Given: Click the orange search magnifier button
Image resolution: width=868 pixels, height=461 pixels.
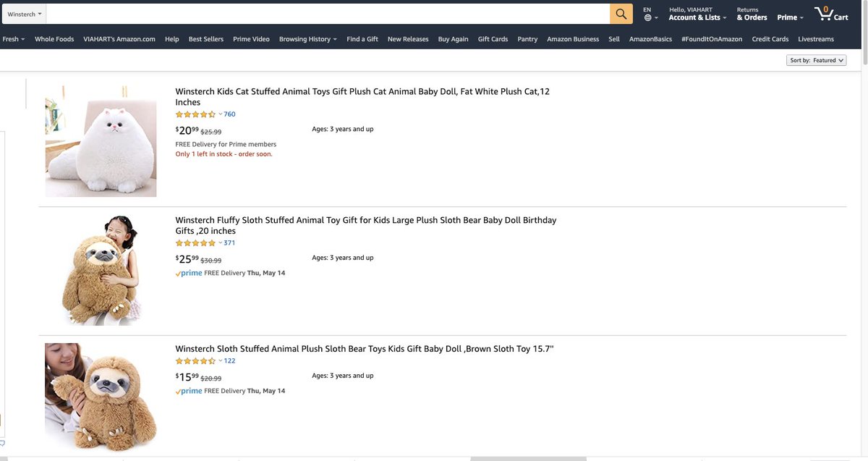Looking at the screenshot, I should (x=621, y=14).
